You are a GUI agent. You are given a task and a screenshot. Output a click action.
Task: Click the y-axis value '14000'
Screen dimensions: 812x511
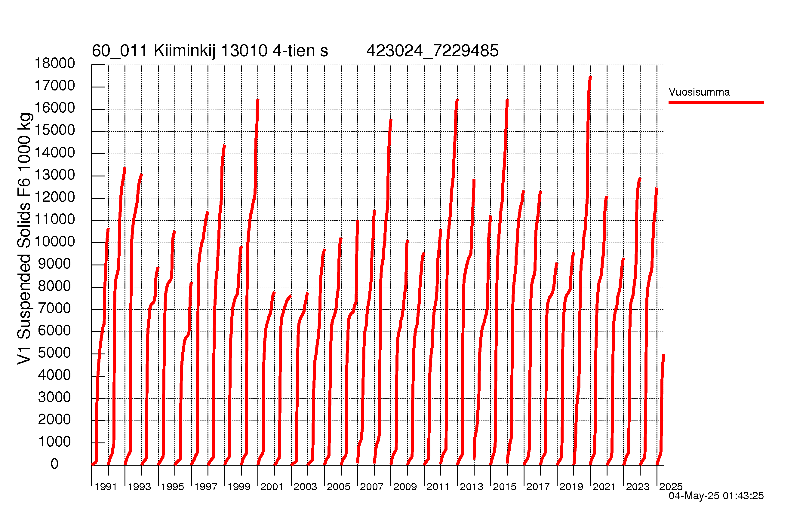pos(55,153)
